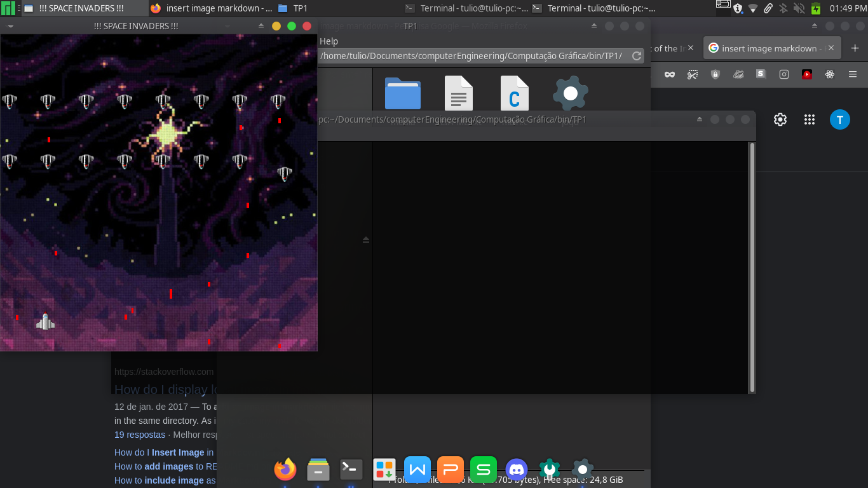868x488 pixels.
Task: Switch to second Terminal taskbar entry
Action: [x=593, y=8]
